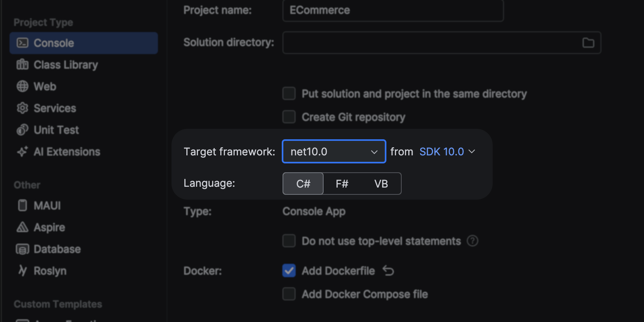Choose the Class Library template icon
The width and height of the screenshot is (644, 322).
[23, 64]
